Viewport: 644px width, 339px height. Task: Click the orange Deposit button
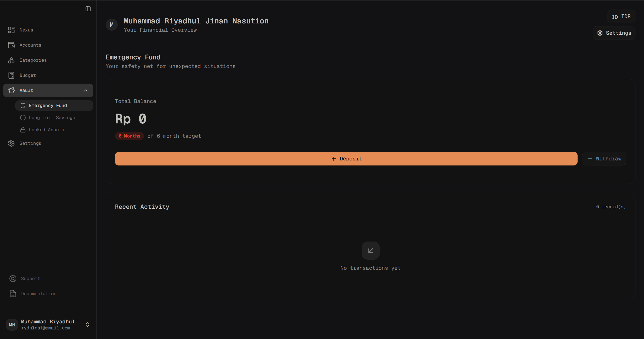[x=346, y=159]
